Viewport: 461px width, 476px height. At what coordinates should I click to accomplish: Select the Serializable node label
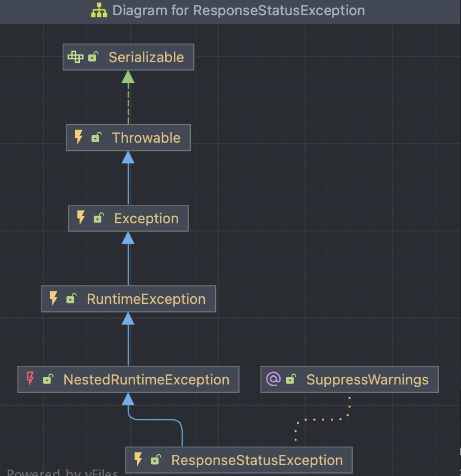tap(146, 57)
